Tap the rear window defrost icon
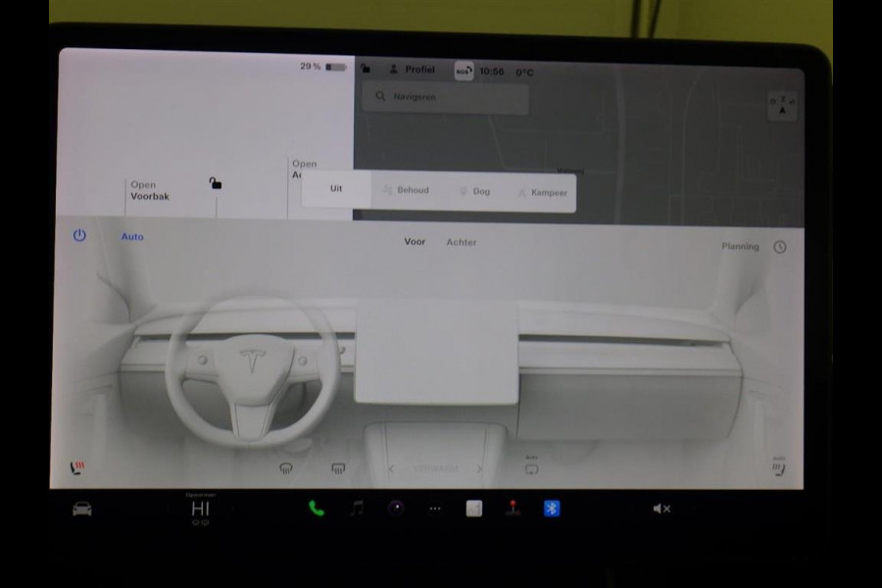This screenshot has width=882, height=588. point(337,468)
